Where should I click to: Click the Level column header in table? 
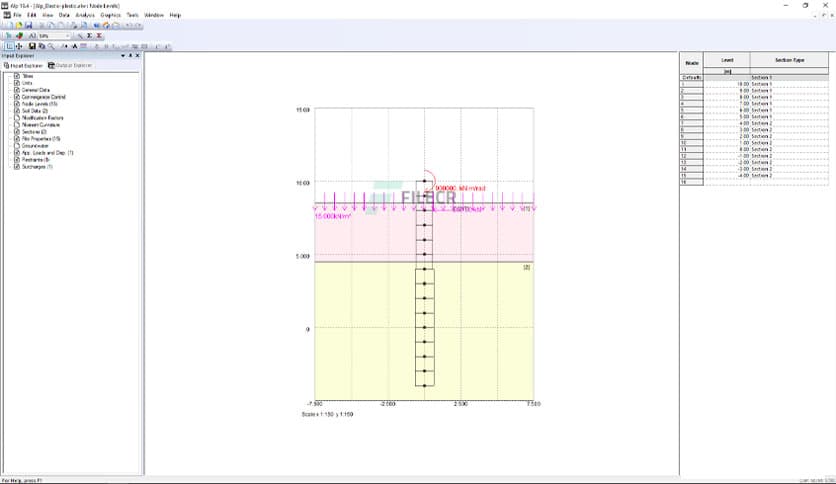point(727,60)
